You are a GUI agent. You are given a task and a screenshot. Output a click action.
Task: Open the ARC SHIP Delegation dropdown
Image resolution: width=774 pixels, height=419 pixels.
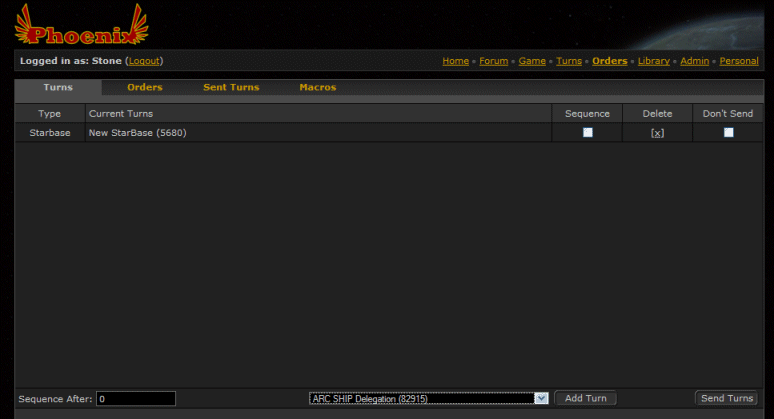(428, 398)
